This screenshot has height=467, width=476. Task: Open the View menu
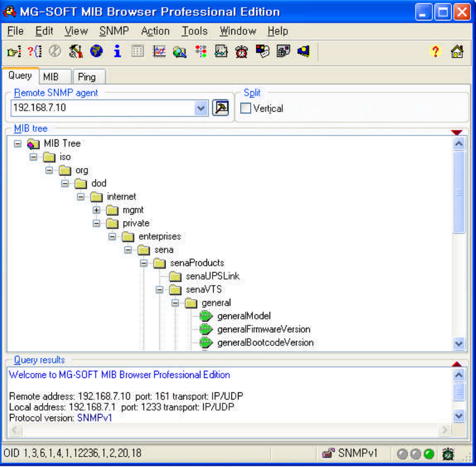pyautogui.click(x=76, y=31)
